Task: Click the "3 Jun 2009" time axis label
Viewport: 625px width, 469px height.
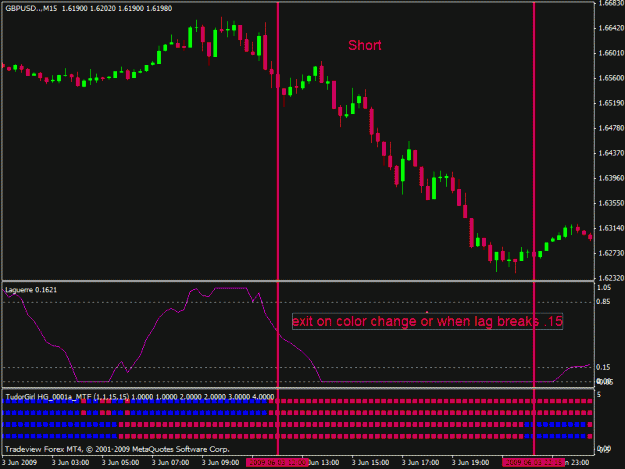Action: pyautogui.click(x=20, y=462)
